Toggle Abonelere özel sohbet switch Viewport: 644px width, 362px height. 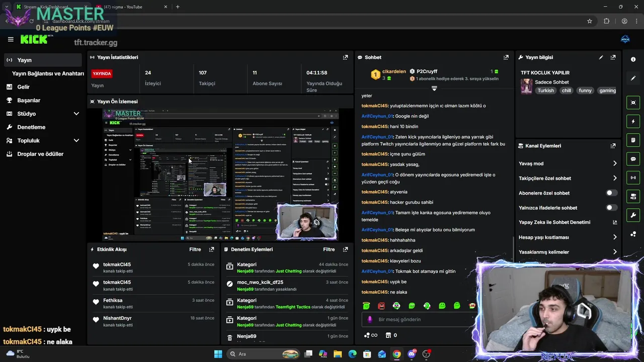(x=611, y=193)
